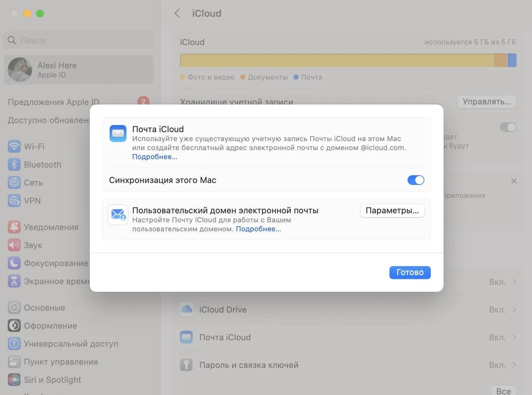The image size is (532, 395).
Task: Expand Пароль и связка ключей row chevron
Action: click(x=514, y=365)
